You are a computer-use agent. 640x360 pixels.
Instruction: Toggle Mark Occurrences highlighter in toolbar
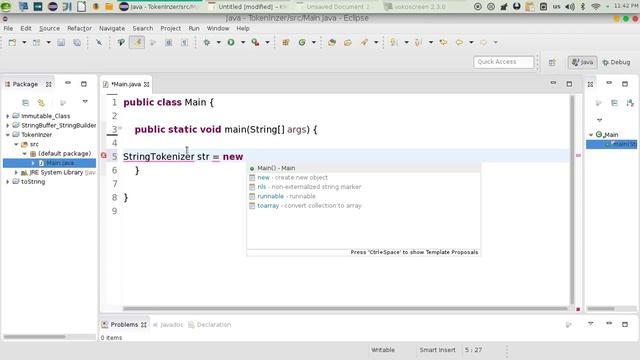coord(137,42)
